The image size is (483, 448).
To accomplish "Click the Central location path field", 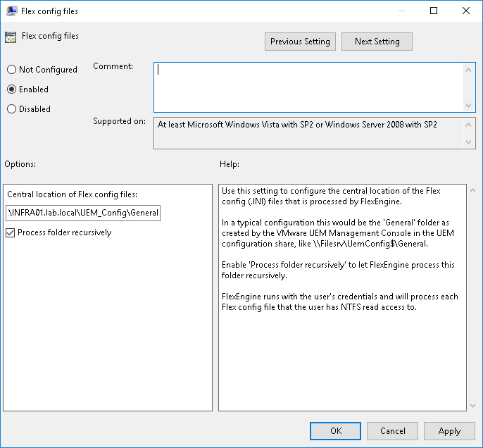I will [83, 213].
